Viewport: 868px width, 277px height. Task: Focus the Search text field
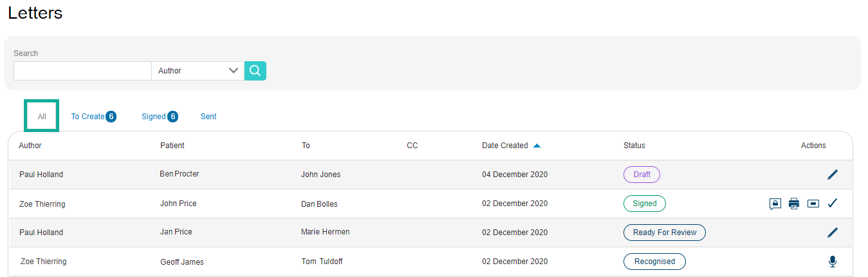[x=82, y=71]
